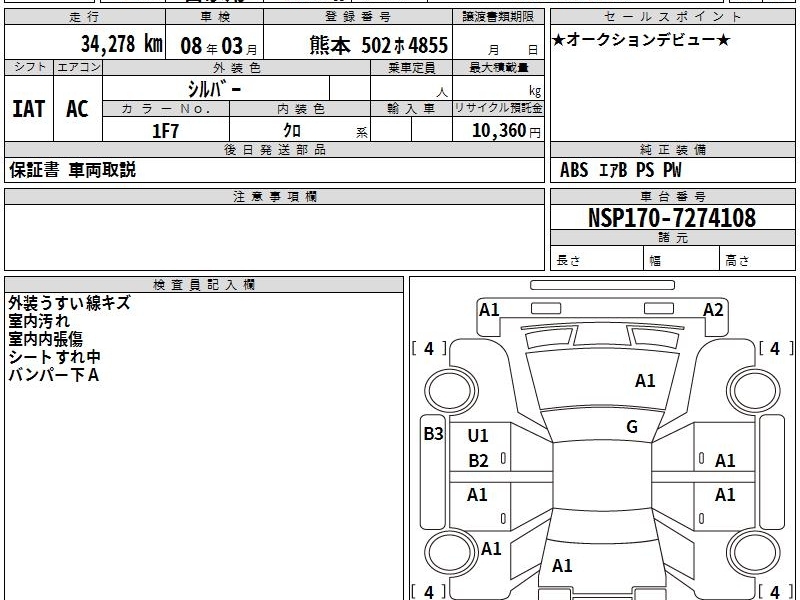
Task: Click the 最大積載量 header
Action: pyautogui.click(x=498, y=67)
